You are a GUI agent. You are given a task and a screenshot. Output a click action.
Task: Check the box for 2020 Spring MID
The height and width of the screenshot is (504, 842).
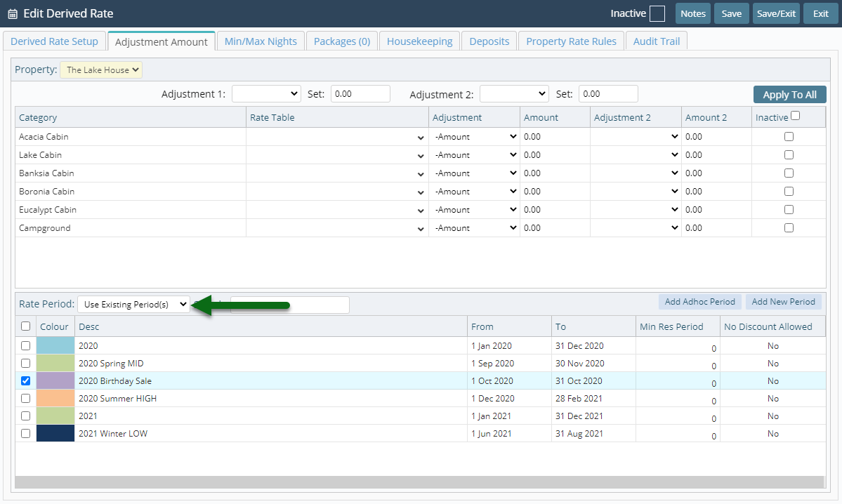(x=25, y=364)
